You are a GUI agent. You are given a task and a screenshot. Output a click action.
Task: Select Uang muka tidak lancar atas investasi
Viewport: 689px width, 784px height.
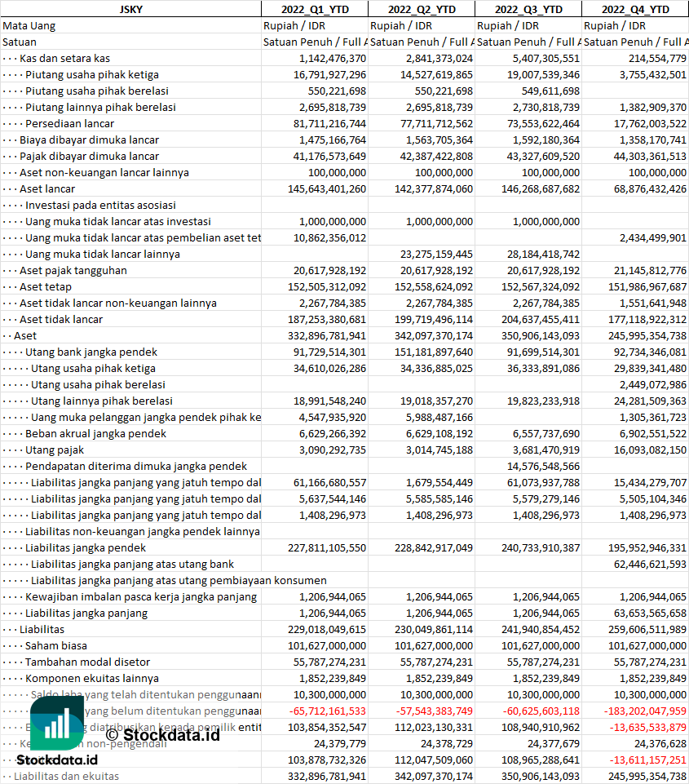118,222
